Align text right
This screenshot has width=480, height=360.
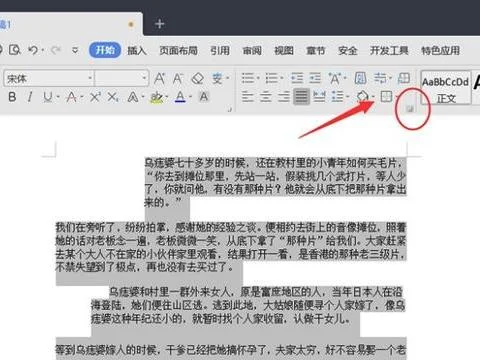pyautogui.click(x=284, y=97)
